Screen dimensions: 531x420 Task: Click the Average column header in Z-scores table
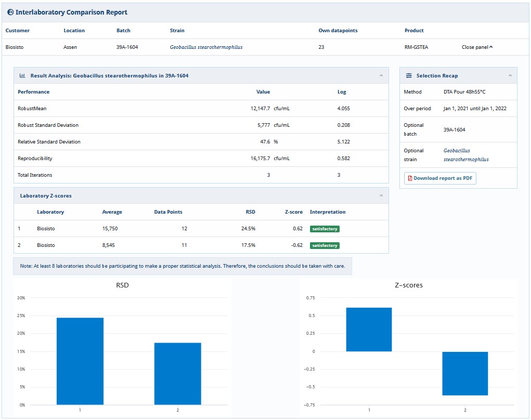(x=112, y=212)
